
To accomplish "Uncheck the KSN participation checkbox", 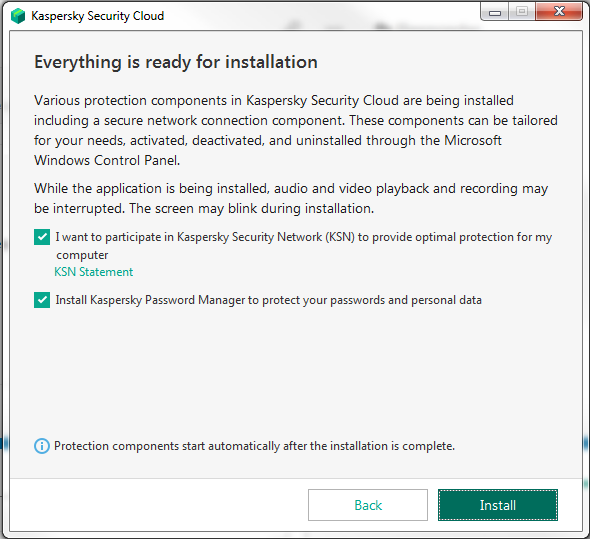I will (x=42, y=237).
